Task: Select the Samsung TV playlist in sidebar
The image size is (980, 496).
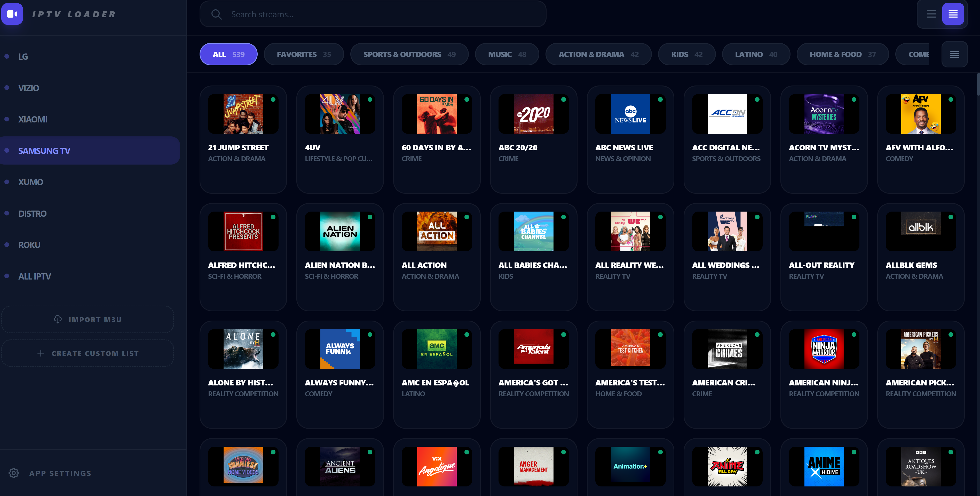Action: click(x=90, y=151)
